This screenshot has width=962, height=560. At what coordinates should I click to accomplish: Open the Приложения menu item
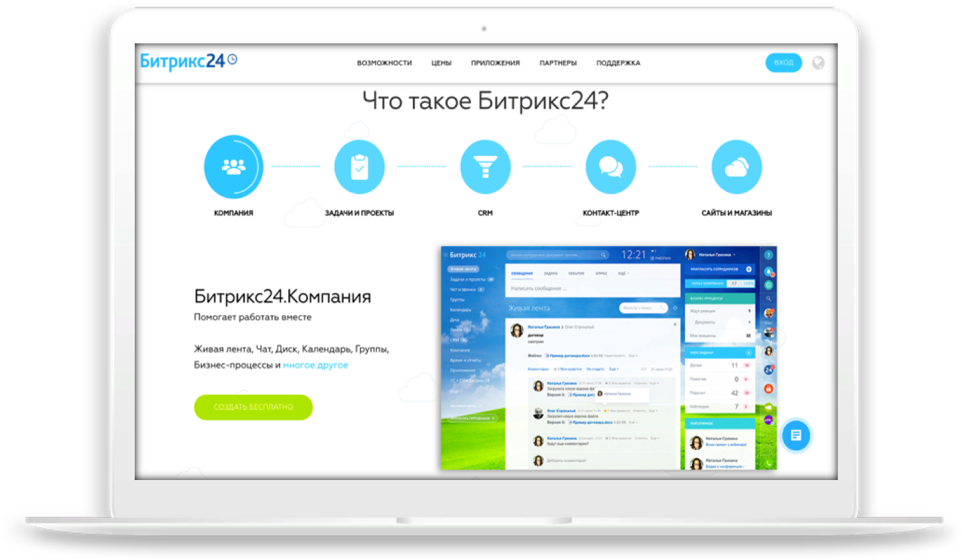(495, 63)
